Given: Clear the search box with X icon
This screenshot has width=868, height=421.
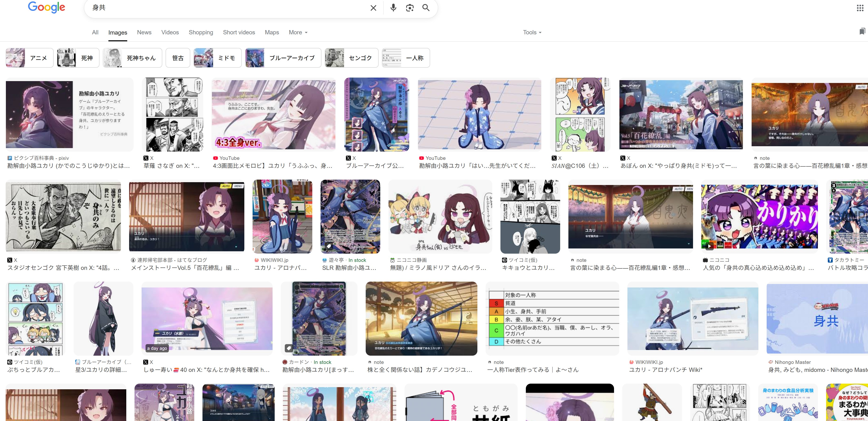Looking at the screenshot, I should 373,8.
